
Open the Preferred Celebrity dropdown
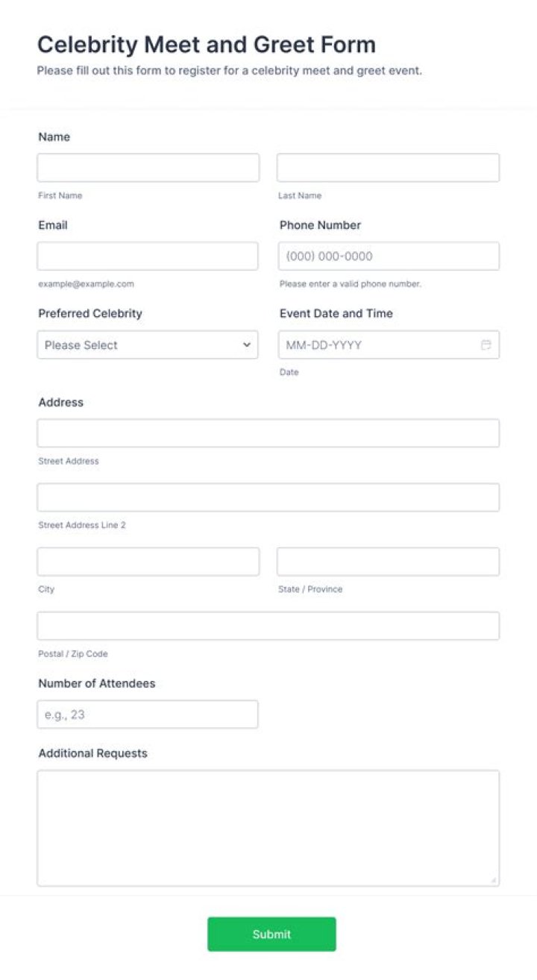coord(148,345)
